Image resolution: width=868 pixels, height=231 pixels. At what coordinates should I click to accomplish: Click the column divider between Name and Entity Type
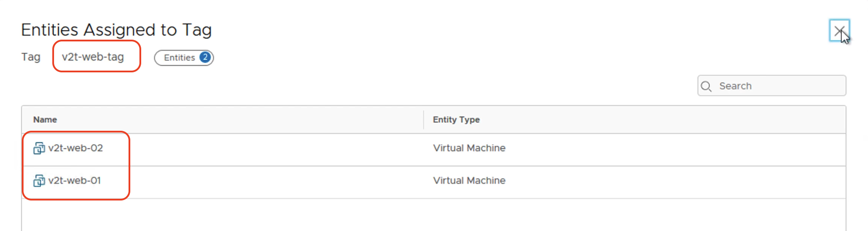coord(424,119)
